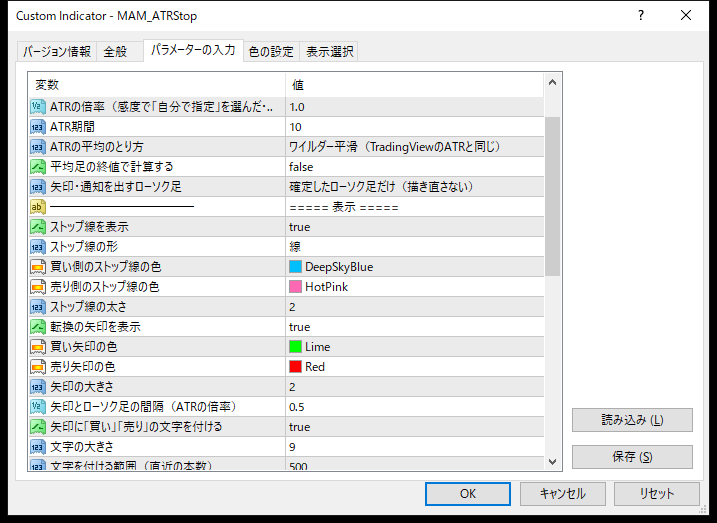Click the color icon beside 売り矢印の色
The image size is (717, 523).
tap(38, 367)
